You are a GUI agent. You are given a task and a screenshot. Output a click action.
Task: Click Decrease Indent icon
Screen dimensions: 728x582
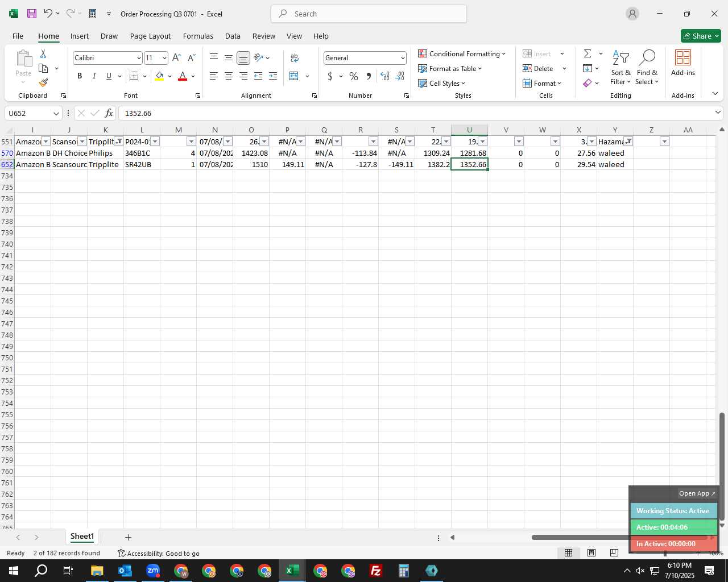pyautogui.click(x=258, y=76)
